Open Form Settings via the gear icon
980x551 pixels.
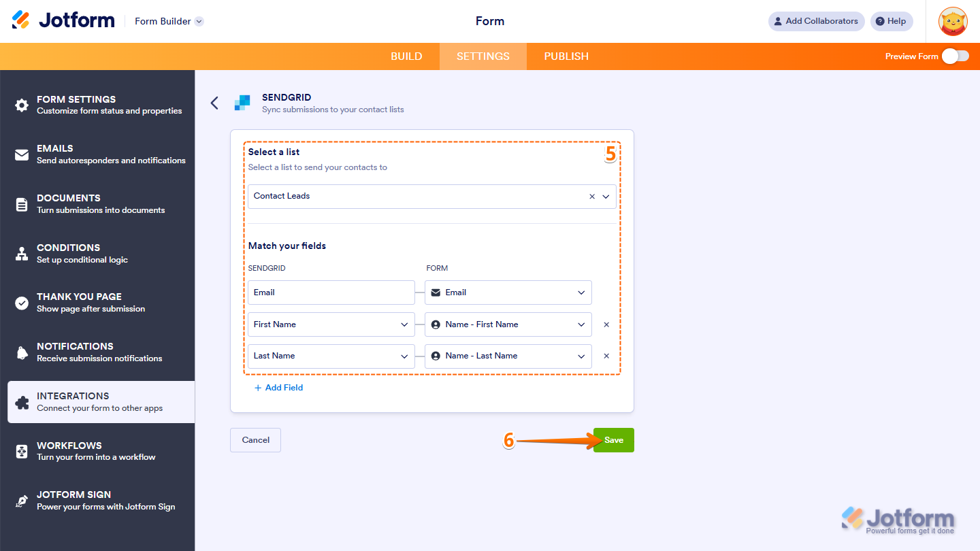coord(20,104)
